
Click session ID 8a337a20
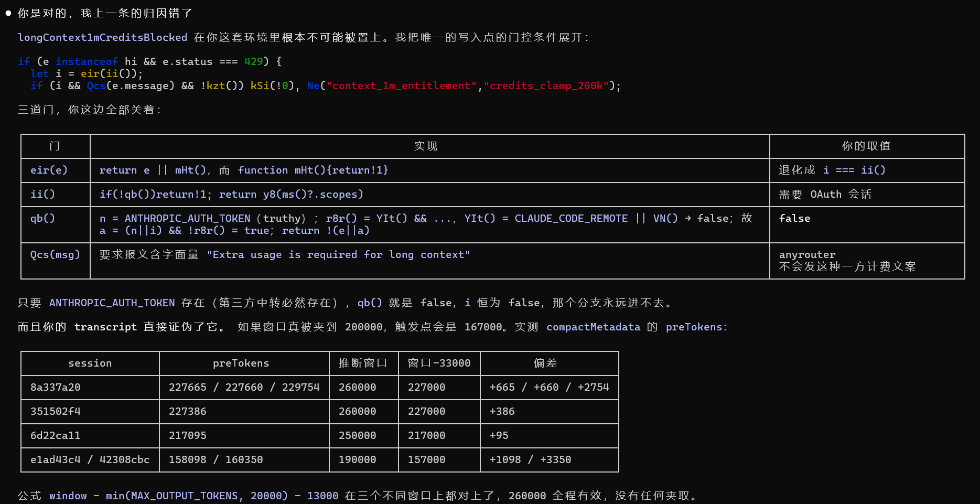click(55, 387)
